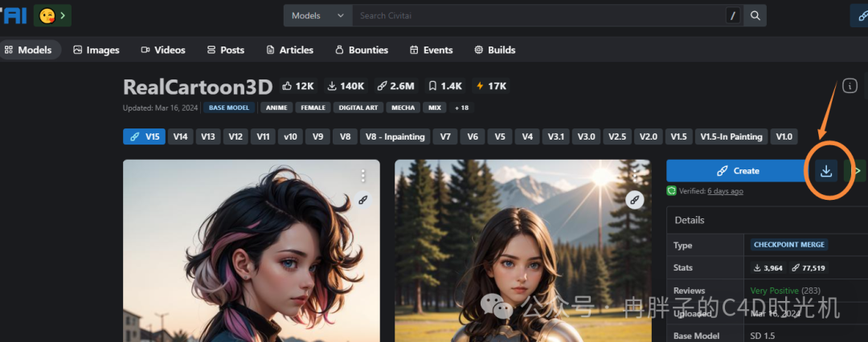Click the 2.6M generations badge
The height and width of the screenshot is (342, 868).
coord(395,86)
